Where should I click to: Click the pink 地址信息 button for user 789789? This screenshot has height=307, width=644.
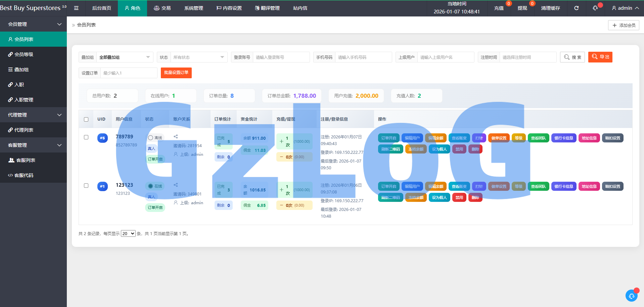(x=589, y=138)
